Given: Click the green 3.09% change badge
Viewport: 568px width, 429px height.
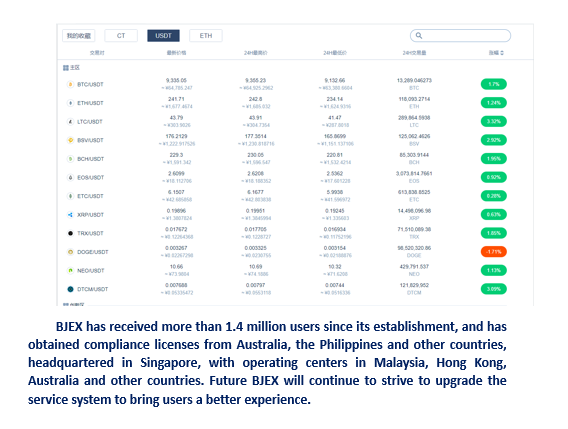Looking at the screenshot, I should (x=493, y=289).
